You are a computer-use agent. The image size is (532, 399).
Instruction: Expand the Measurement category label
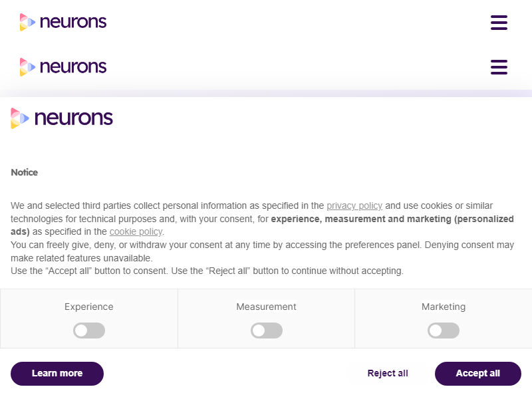[267, 307]
